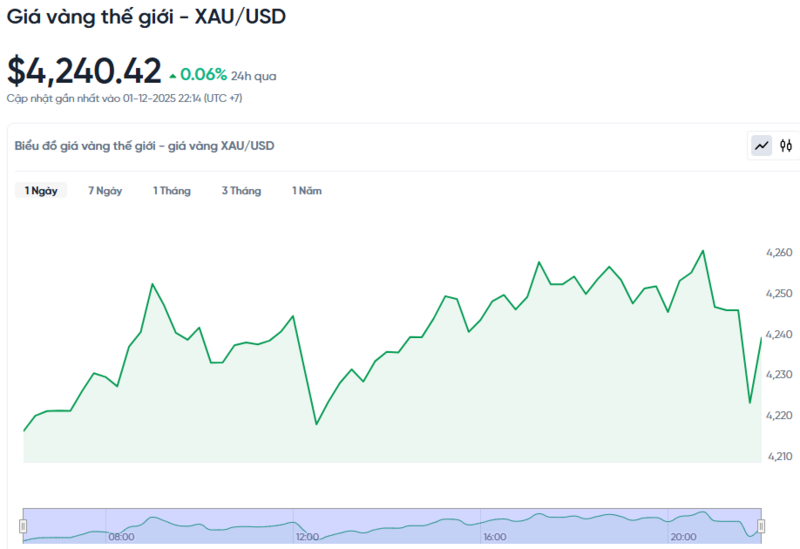Click the chart's lowest dip near midday
Screen dimensions: 800x549
point(316,424)
